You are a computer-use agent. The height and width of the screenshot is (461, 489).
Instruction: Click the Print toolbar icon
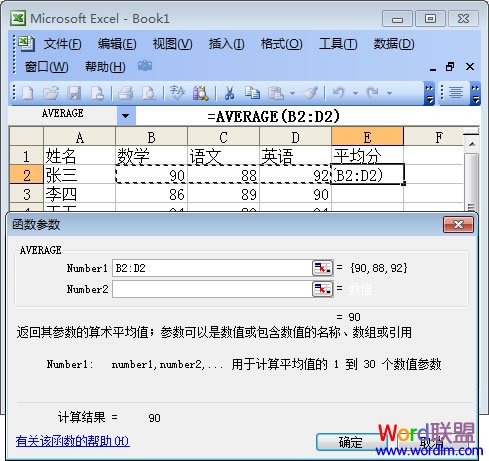(x=126, y=93)
